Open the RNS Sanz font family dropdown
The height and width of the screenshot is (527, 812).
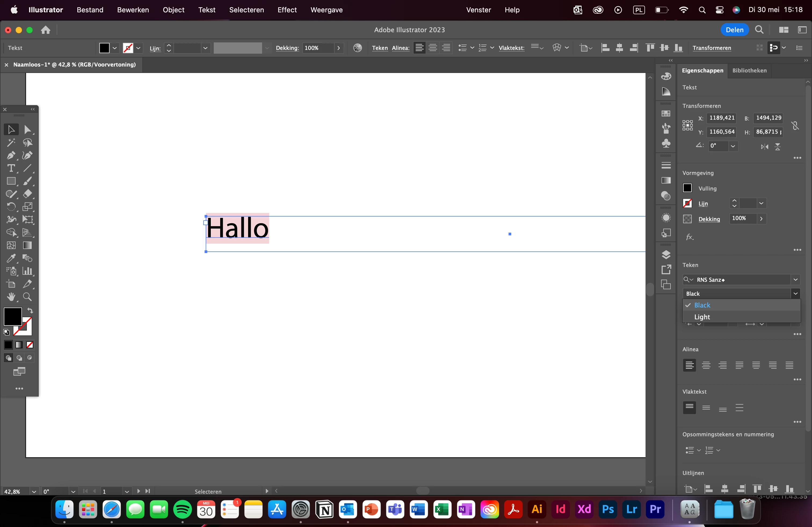(x=795, y=280)
